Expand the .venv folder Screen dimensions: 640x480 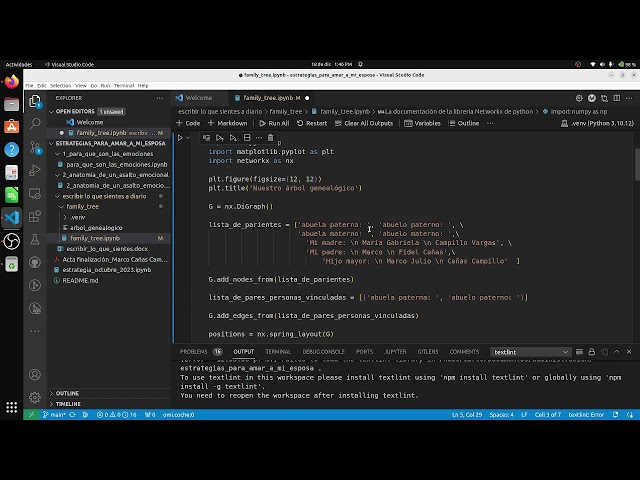click(x=65, y=217)
